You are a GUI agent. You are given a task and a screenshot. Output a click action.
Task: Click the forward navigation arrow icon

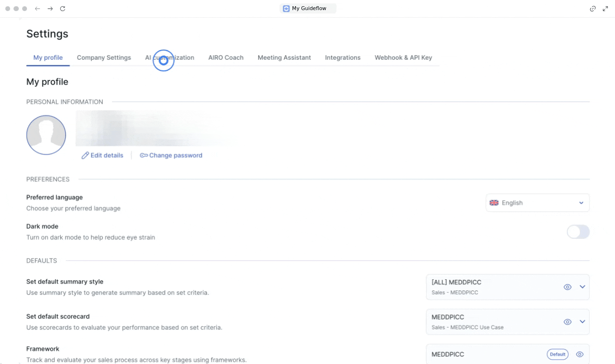click(x=50, y=9)
